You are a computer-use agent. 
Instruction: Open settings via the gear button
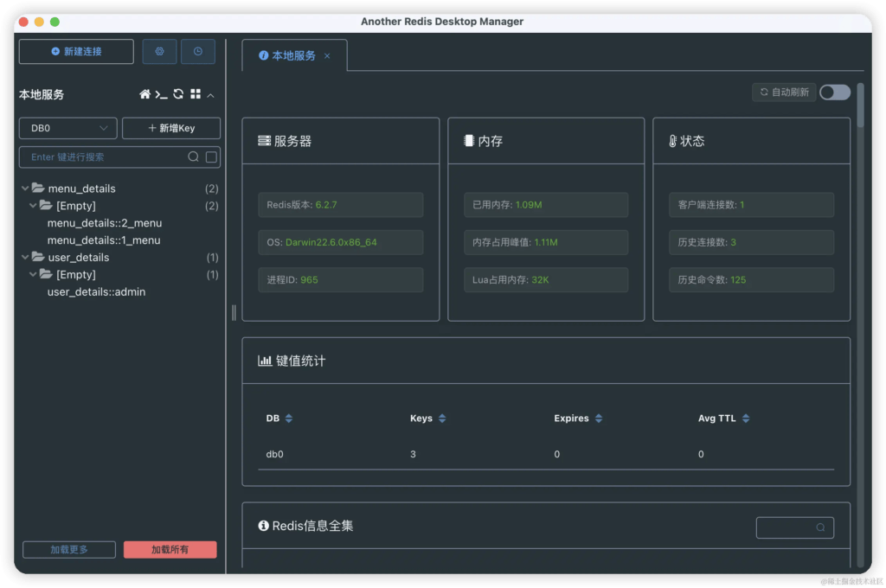pos(159,52)
